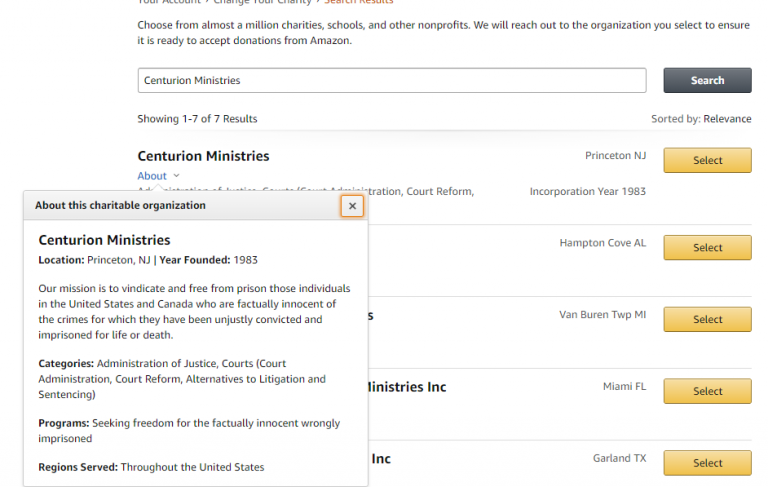768x487 pixels.
Task: Click the Van Buren Twp MI location text
Action: coord(602,315)
